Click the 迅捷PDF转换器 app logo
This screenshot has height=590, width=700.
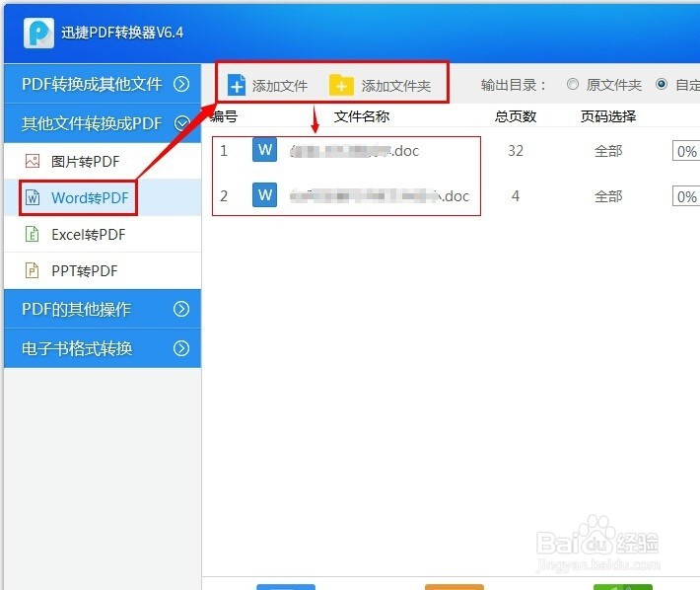(38, 33)
